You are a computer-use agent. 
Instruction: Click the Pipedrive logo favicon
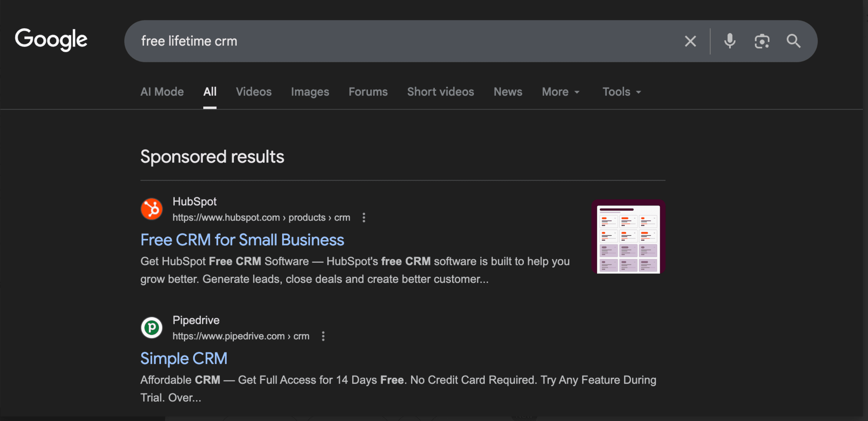click(x=152, y=327)
